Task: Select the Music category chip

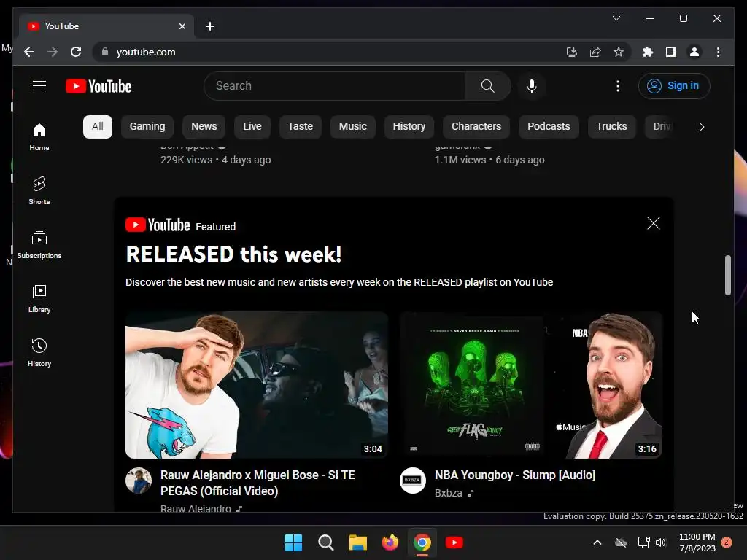Action: (x=352, y=126)
